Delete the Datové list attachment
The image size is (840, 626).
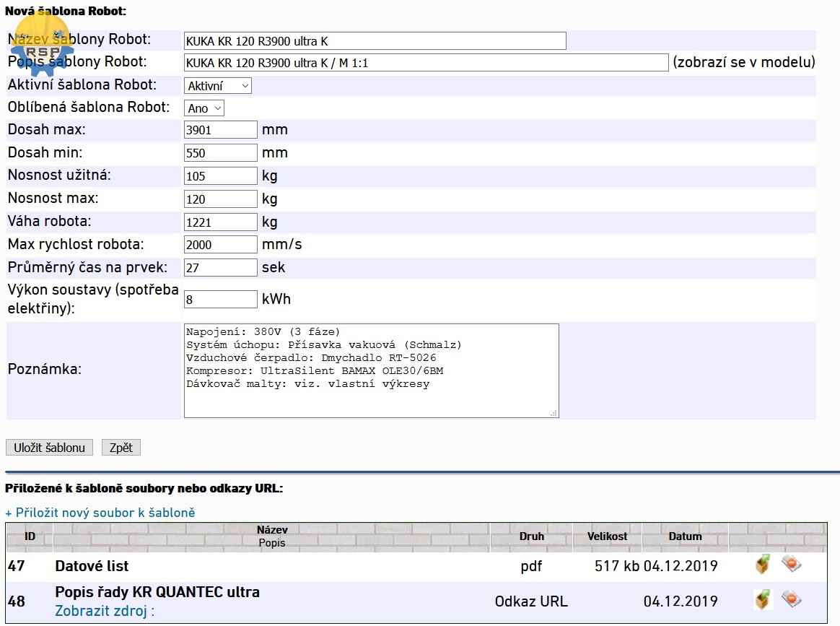pyautogui.click(x=791, y=564)
